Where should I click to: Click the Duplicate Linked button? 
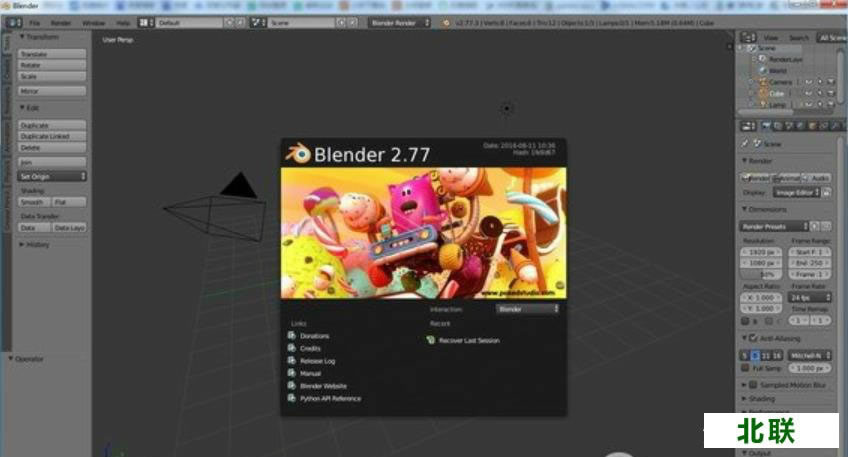(52, 136)
